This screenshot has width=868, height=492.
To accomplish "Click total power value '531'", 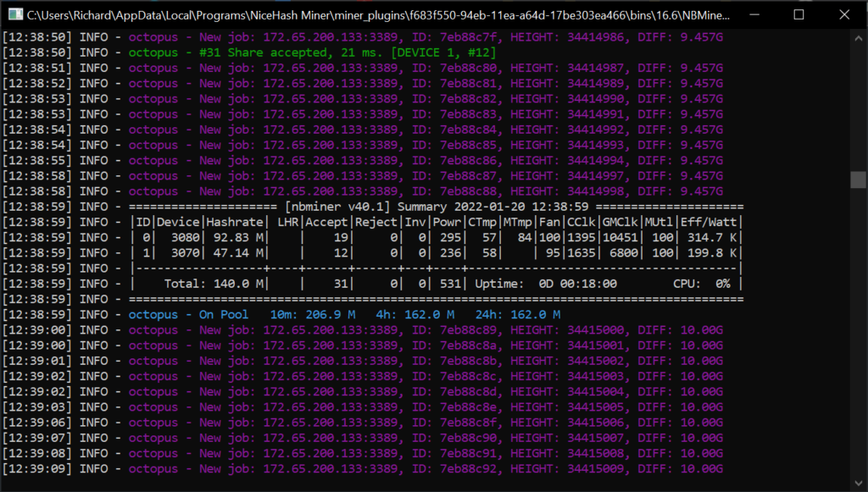I will pyautogui.click(x=451, y=285).
